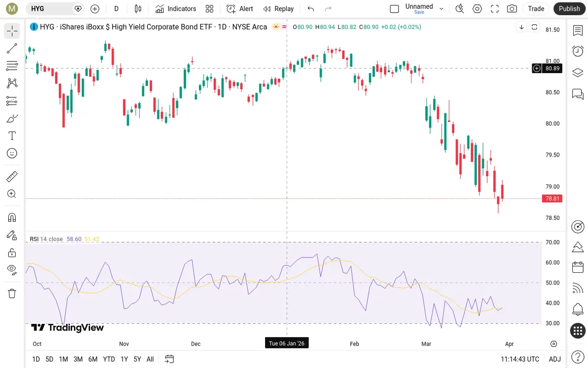Screen dimensions: 588x368
Task: Click the Trade button
Action: [x=536, y=9]
